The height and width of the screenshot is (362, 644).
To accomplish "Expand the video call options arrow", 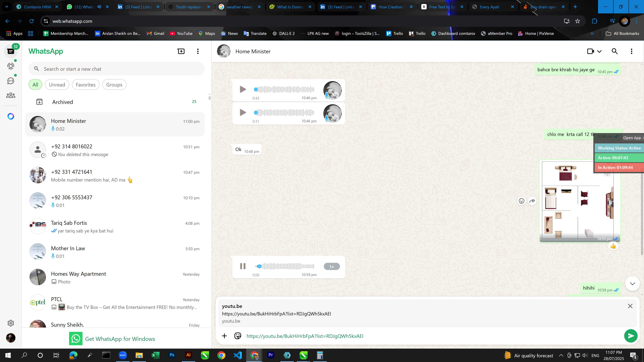I will [x=600, y=51].
